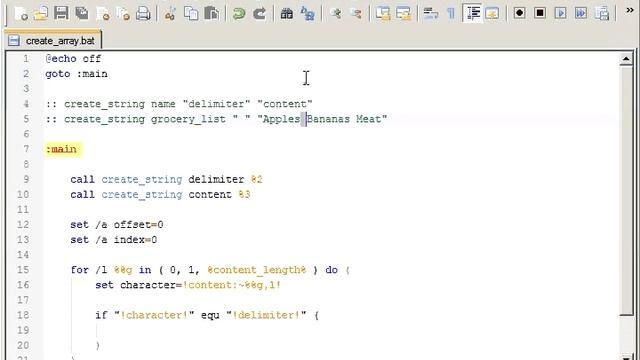Toggle synchronize vertical scrolling icon
This screenshot has width=640, height=360.
383,13
